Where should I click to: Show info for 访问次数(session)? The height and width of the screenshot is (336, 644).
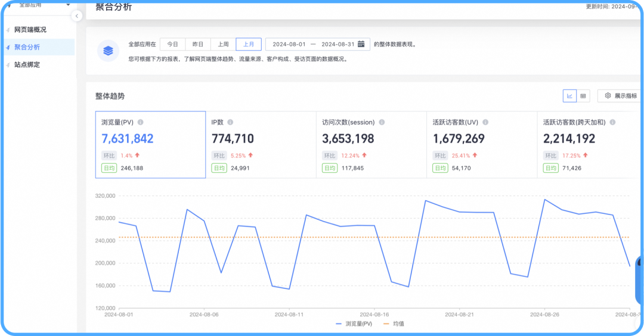[382, 122]
